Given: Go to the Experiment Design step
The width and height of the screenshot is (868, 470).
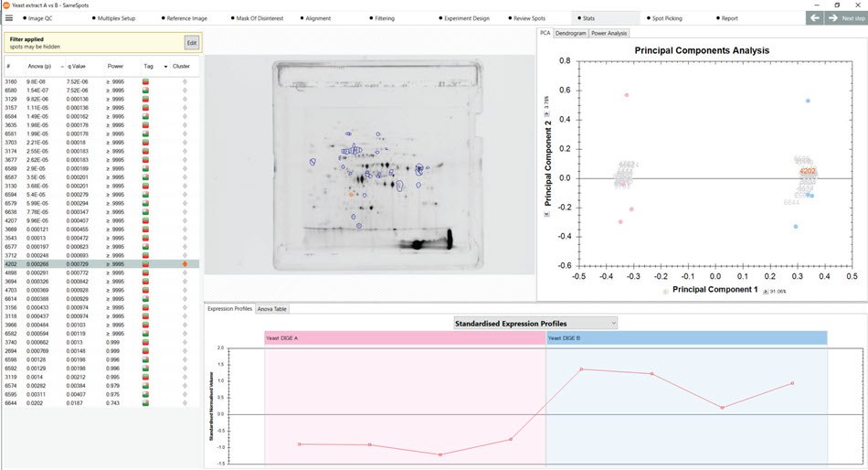Looking at the screenshot, I should point(464,18).
